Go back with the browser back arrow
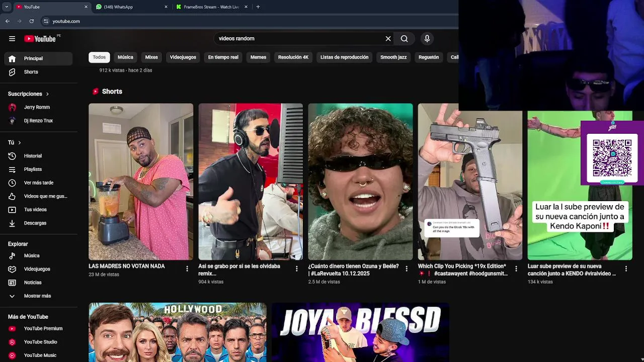Image resolution: width=644 pixels, height=362 pixels. [x=8, y=21]
